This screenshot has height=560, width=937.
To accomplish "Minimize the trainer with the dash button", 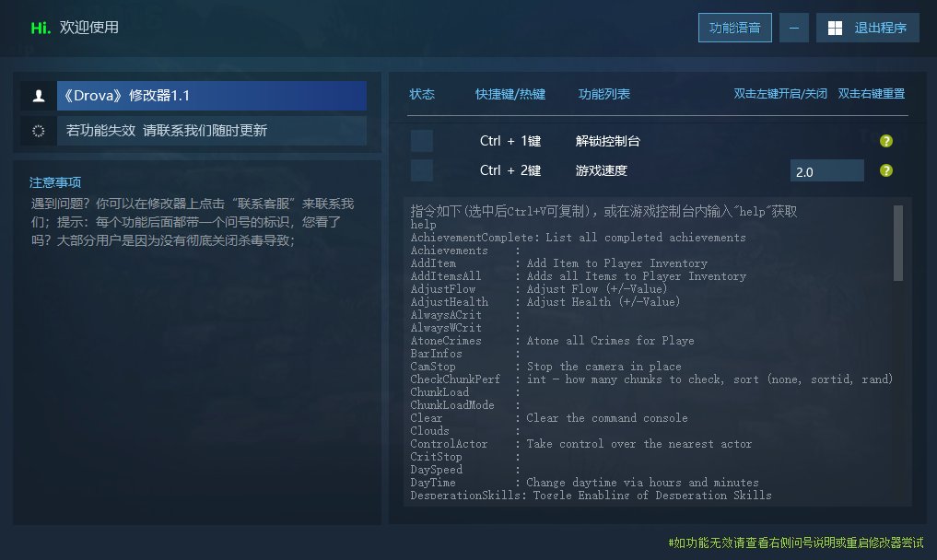I will click(793, 28).
